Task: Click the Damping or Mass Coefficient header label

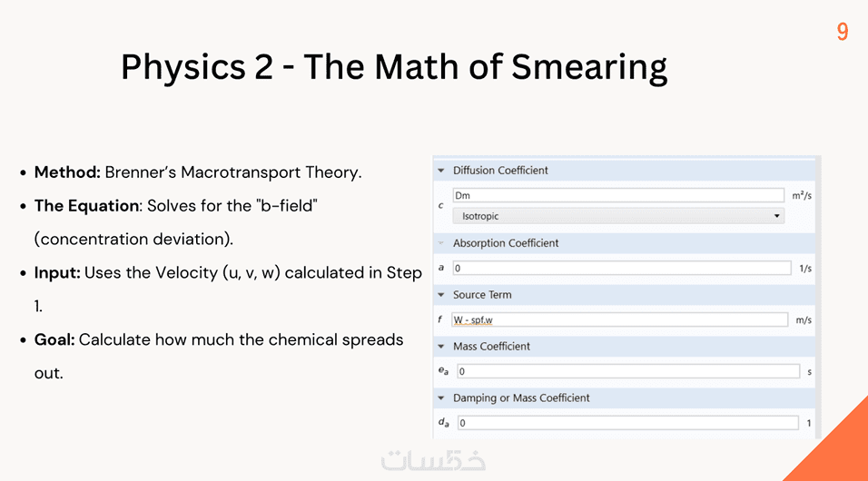Action: [x=521, y=398]
